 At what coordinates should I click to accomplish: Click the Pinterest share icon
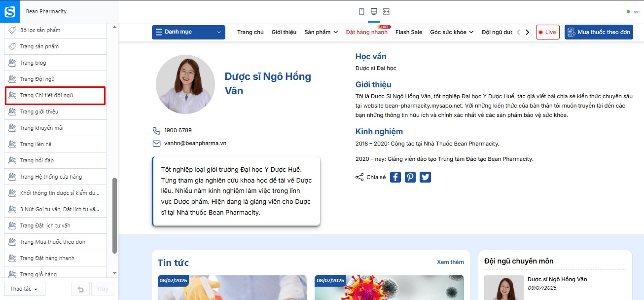point(410,177)
